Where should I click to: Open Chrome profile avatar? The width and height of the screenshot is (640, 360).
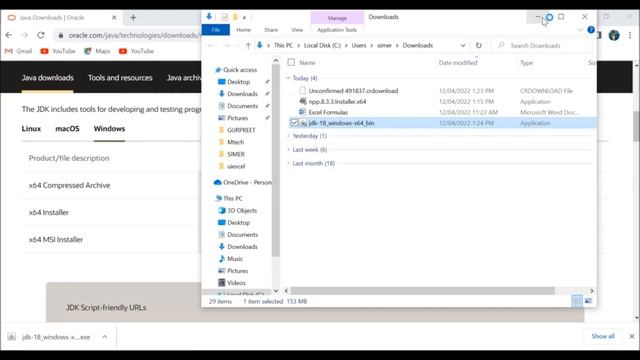(614, 36)
